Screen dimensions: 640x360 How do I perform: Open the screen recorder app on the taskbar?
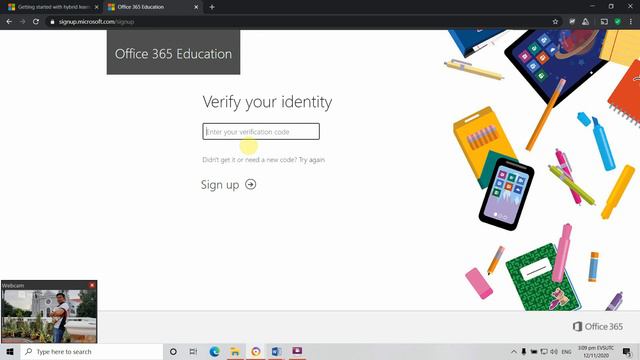click(x=297, y=351)
